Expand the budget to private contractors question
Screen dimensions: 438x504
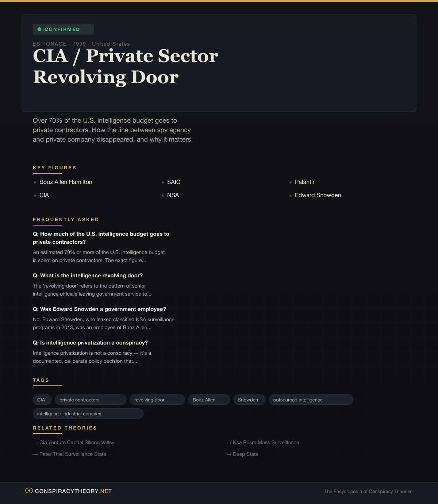[x=101, y=238]
